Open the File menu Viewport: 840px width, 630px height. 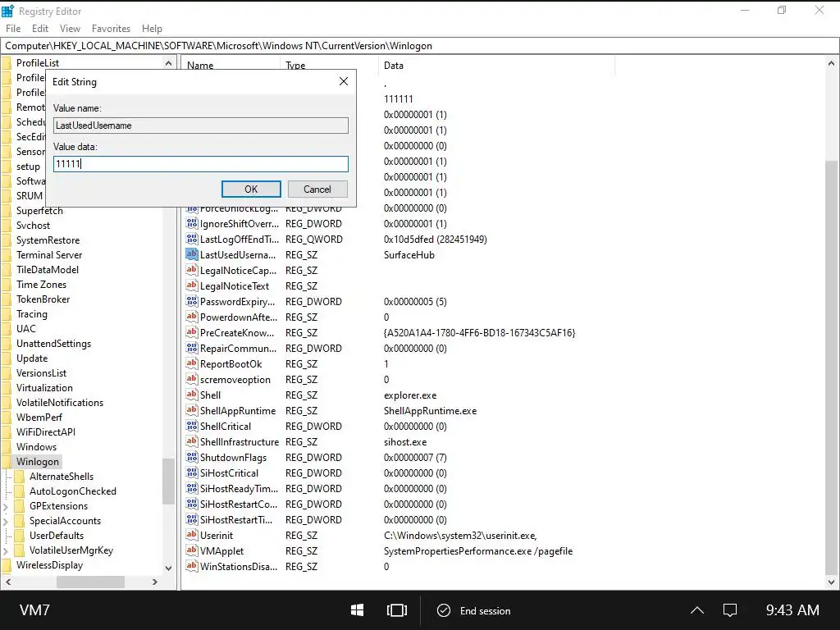[13, 29]
